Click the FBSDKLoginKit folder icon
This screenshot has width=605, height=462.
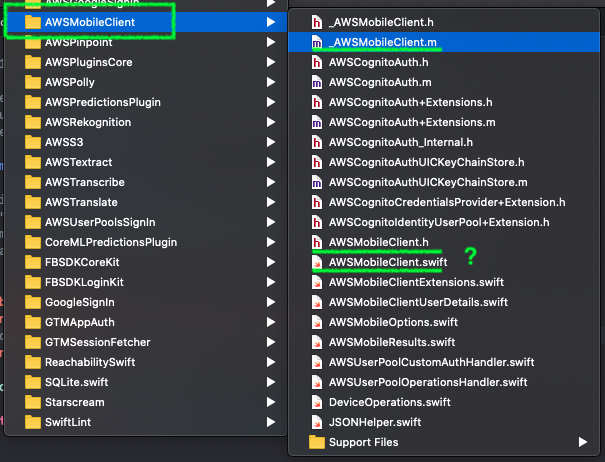[33, 282]
